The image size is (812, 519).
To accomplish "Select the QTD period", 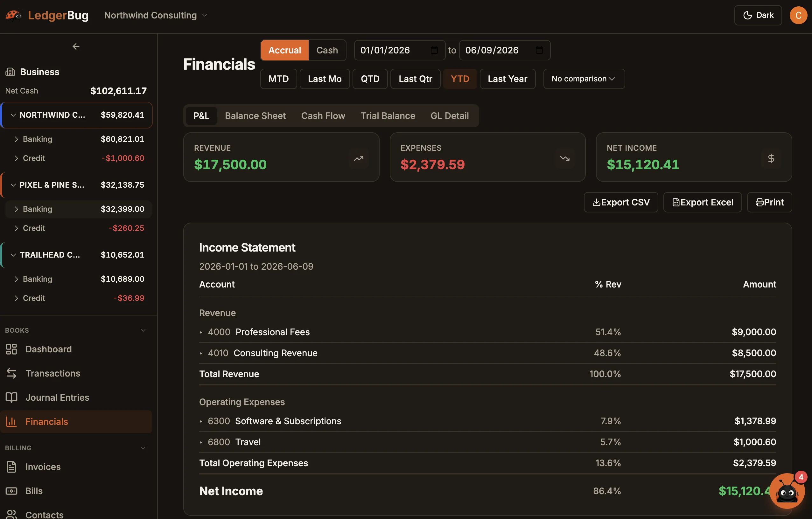I will point(370,79).
